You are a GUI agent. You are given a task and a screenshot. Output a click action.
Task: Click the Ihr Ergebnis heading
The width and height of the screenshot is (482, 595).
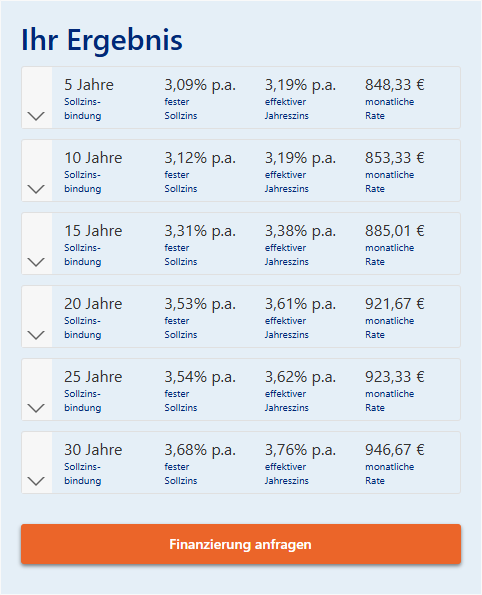(102, 40)
